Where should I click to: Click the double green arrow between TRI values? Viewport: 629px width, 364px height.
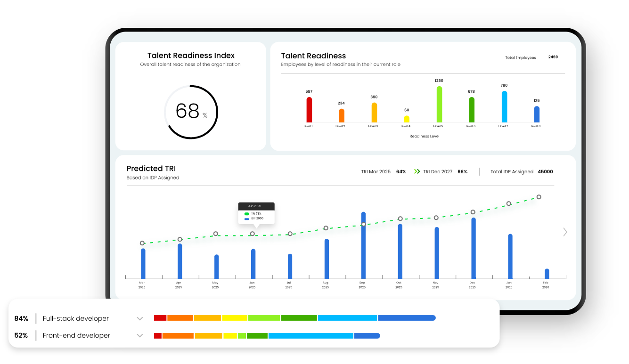[417, 172]
